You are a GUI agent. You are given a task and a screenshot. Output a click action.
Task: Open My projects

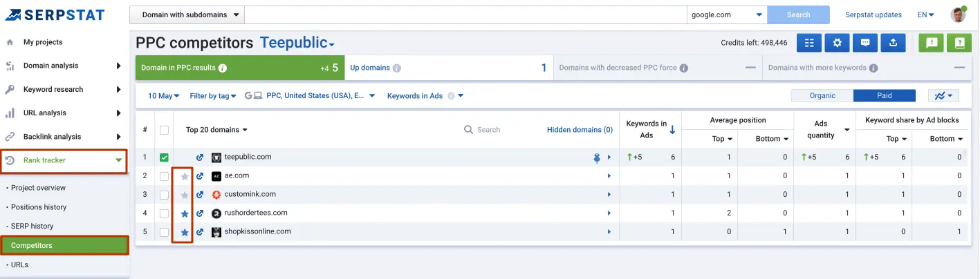pyautogui.click(x=43, y=42)
